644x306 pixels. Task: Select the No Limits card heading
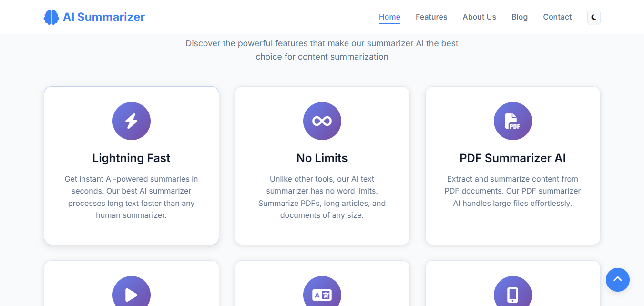[322, 158]
